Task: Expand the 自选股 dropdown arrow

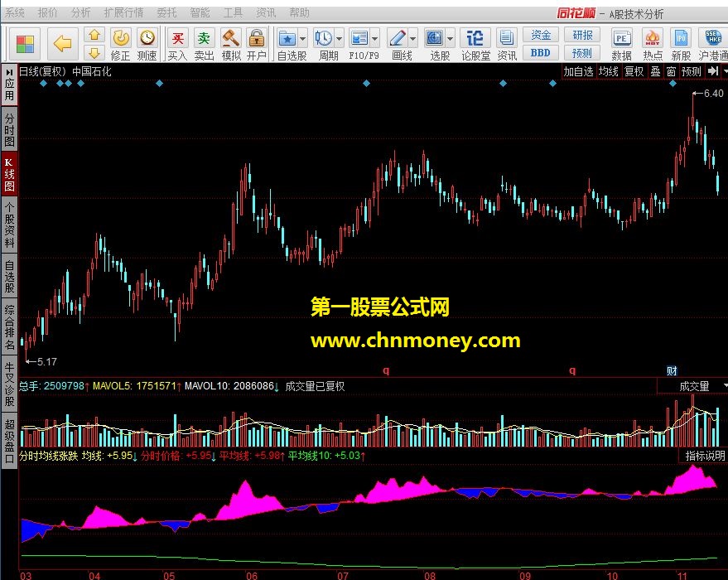Action: (303, 39)
